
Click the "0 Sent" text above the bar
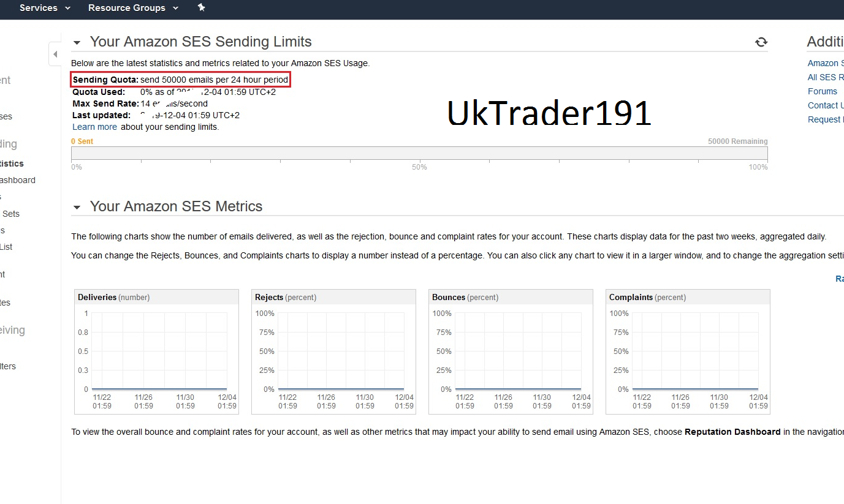(x=82, y=141)
